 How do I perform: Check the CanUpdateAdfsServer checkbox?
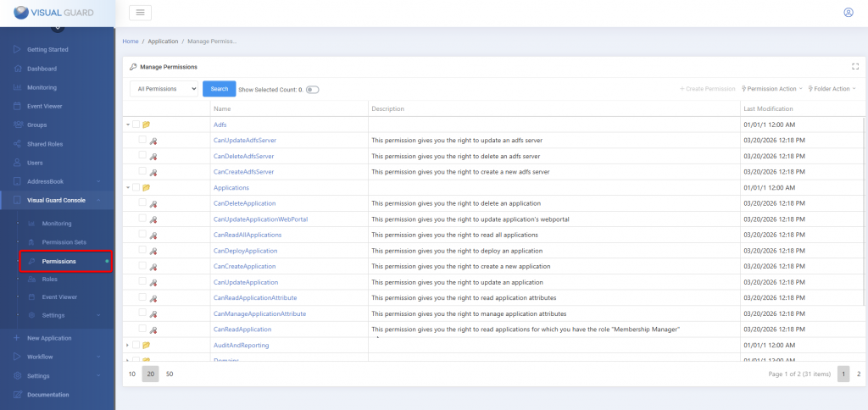[x=142, y=140]
